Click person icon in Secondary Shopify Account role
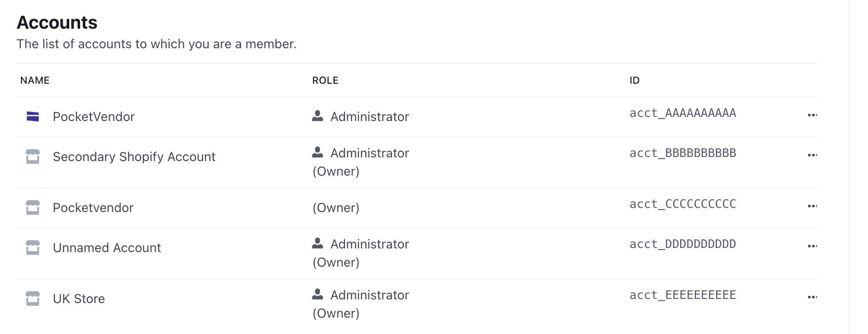The width and height of the screenshot is (868, 334). [318, 152]
